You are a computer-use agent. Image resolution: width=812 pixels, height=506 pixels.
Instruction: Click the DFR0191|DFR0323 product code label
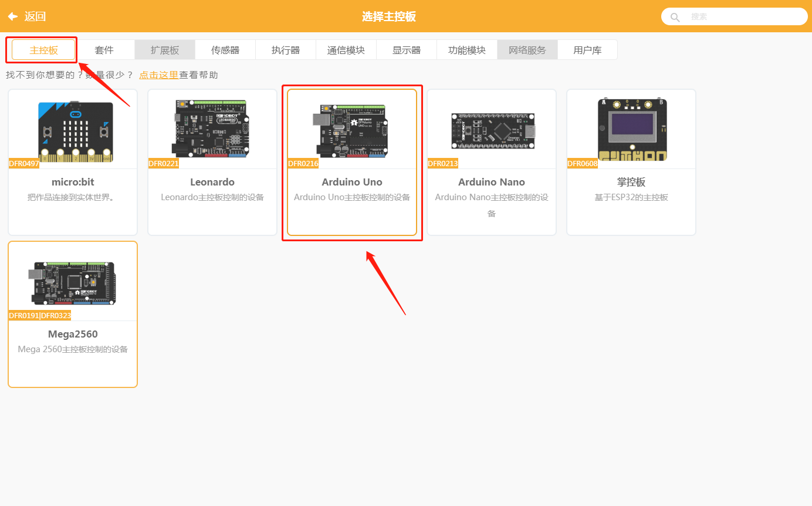coord(40,315)
